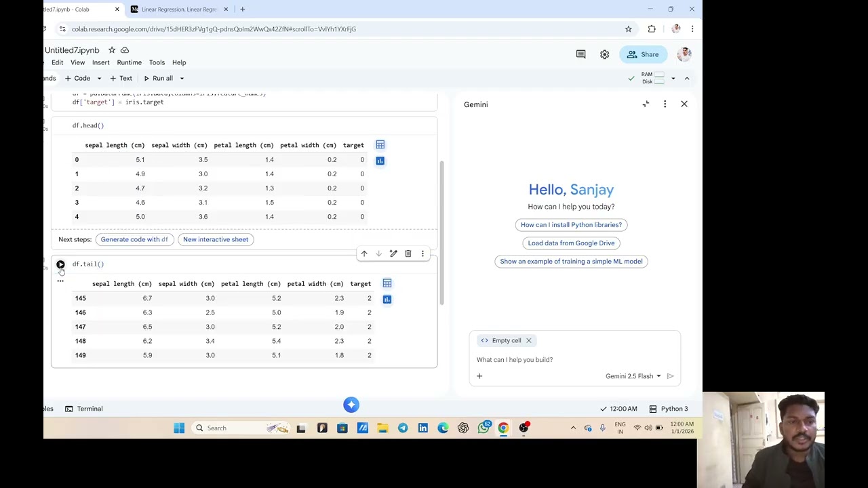Image resolution: width=868 pixels, height=488 pixels.
Task: Close the Gemini side panel
Action: tap(684, 104)
